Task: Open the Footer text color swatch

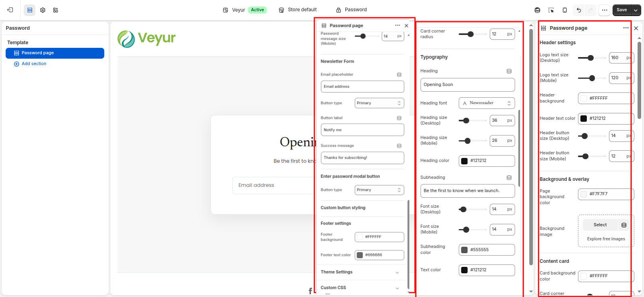Action: point(360,255)
